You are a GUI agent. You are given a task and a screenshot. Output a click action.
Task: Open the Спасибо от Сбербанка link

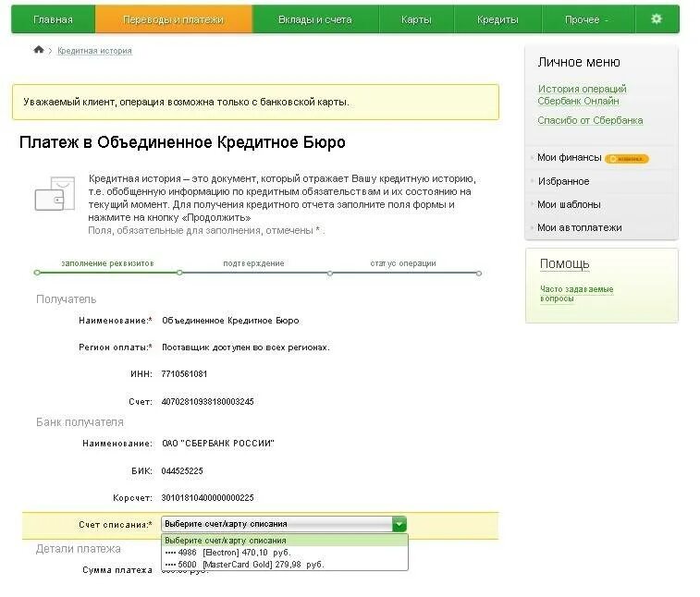pos(590,120)
